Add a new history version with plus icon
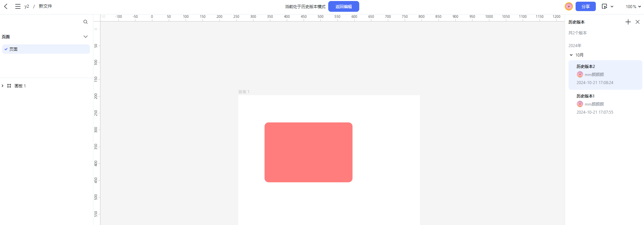Screen dimensions: 644x225 tap(628, 22)
